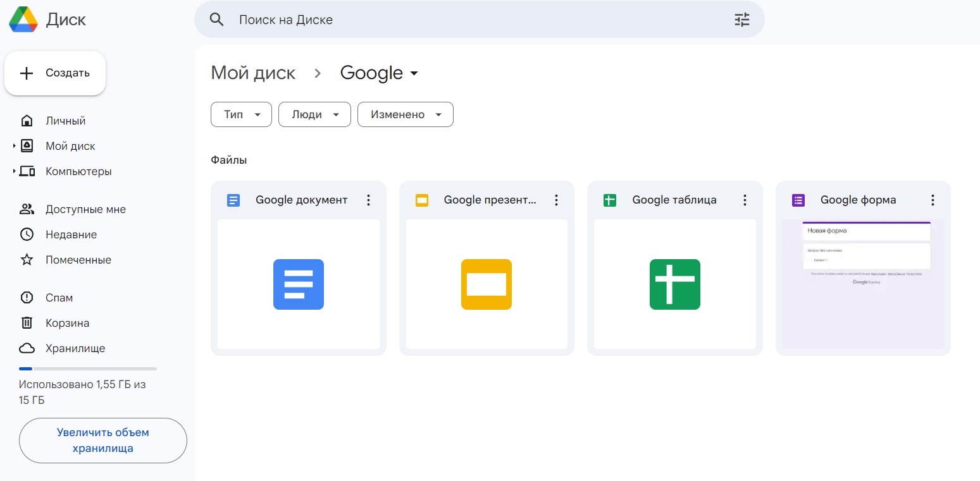Select the Google документ file thumbnail
This screenshot has height=481, width=980.
[299, 284]
